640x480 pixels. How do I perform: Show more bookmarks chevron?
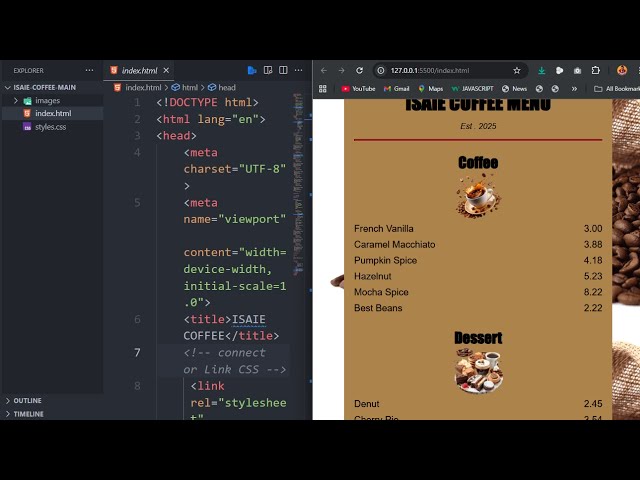click(x=574, y=89)
